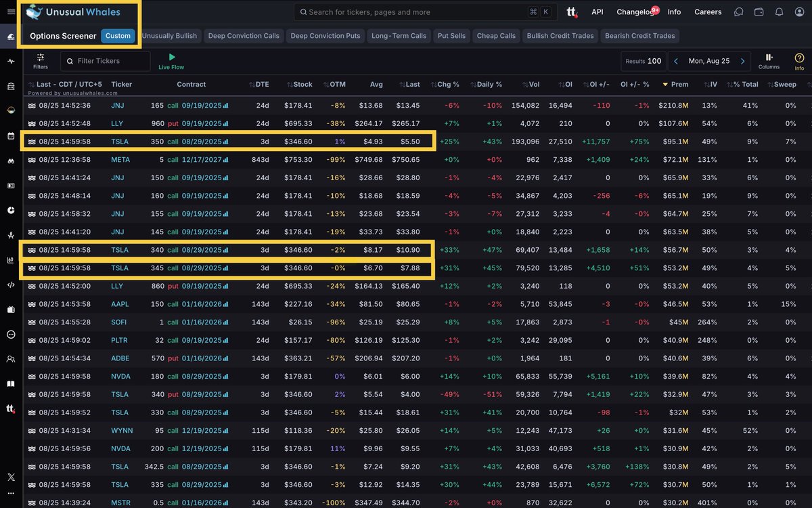Click the users group sidebar icon
The image size is (812, 508).
click(x=11, y=359)
